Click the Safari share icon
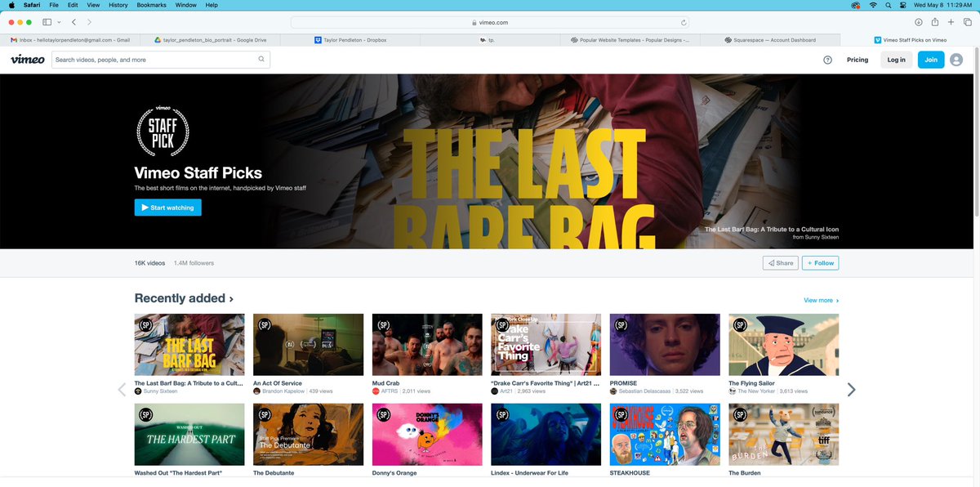Screen dimensions: 980x487 [935, 22]
